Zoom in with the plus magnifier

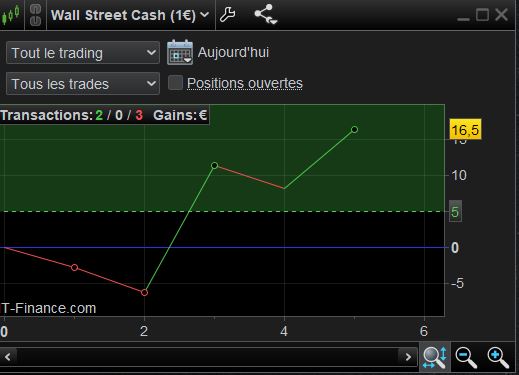tap(498, 357)
